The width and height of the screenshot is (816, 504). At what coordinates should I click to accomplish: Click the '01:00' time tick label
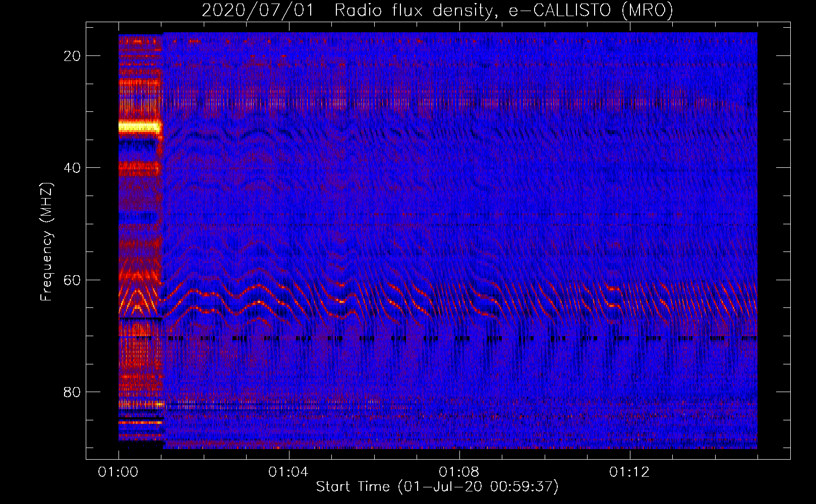click(x=118, y=472)
